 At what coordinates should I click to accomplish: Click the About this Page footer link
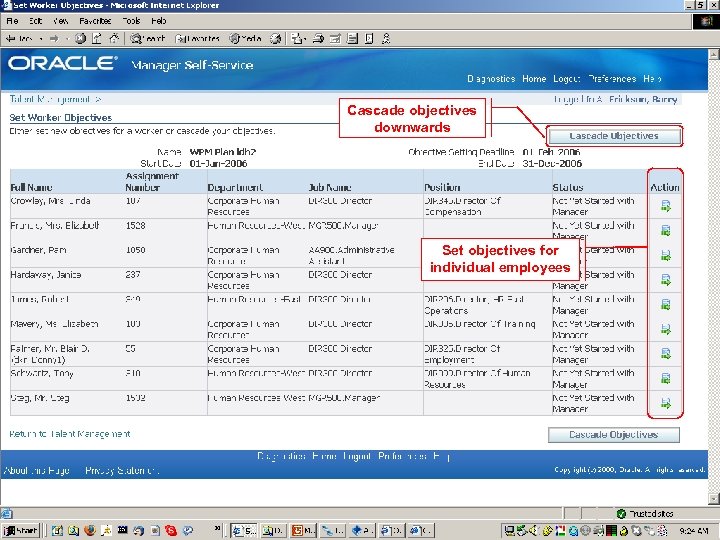[37, 470]
